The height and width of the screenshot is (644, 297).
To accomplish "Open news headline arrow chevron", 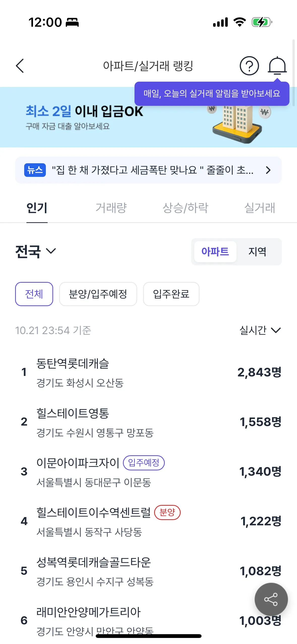I will tap(268, 170).
